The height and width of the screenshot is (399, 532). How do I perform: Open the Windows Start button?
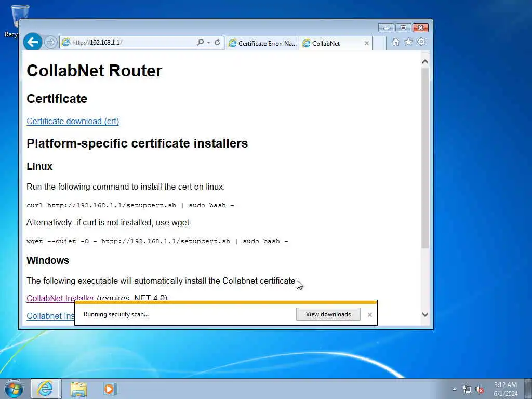[14, 389]
